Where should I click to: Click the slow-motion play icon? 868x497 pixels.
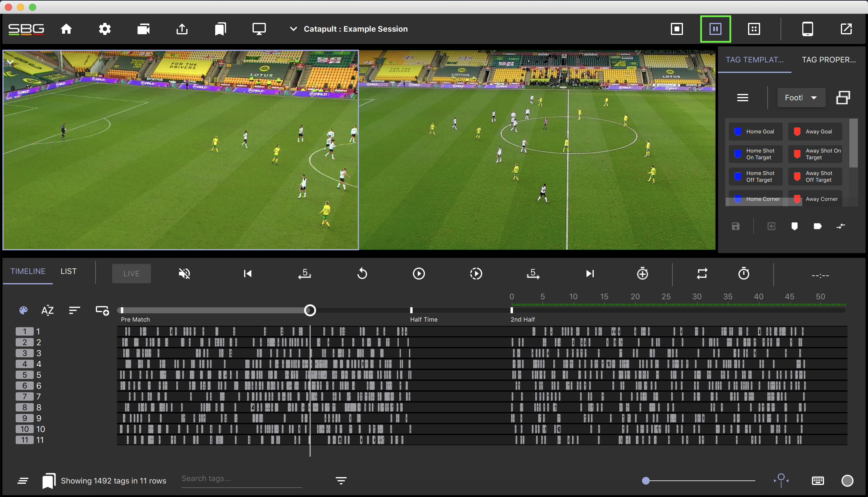tap(476, 274)
